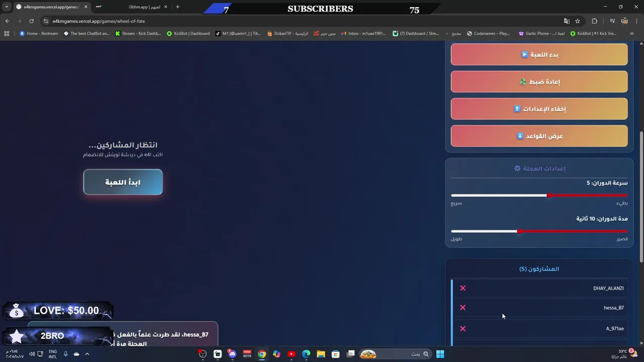Expand the bookmarks overflow chevron
The width and height of the screenshot is (644, 362).
632,34
